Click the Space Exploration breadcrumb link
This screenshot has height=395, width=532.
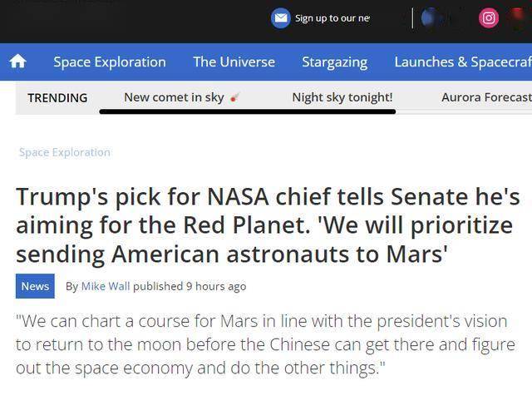point(65,152)
